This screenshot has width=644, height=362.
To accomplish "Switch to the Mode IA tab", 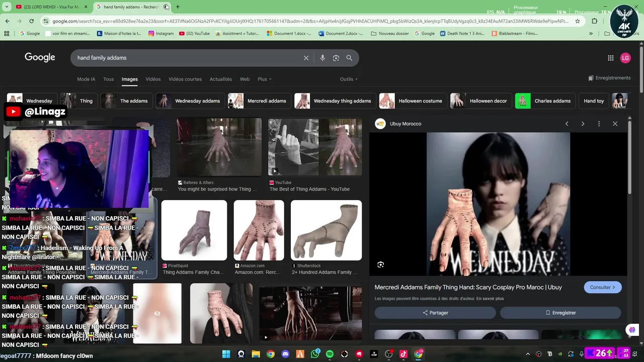I will [86, 79].
